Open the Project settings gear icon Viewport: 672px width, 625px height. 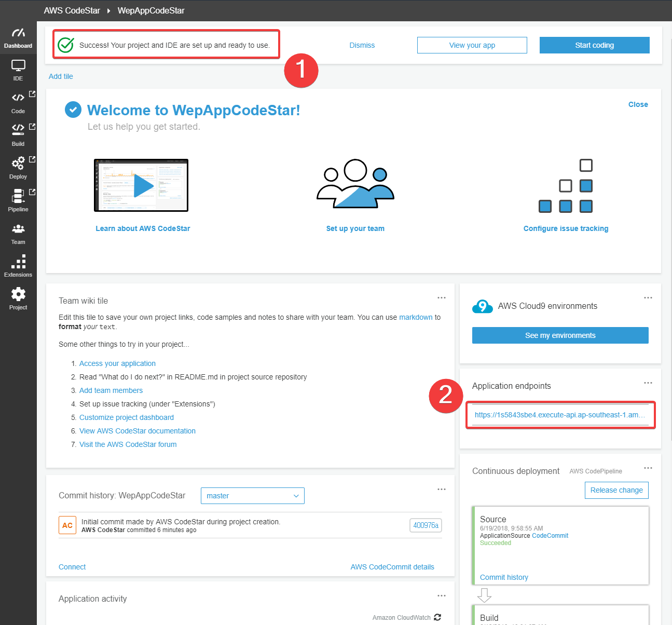[18, 294]
